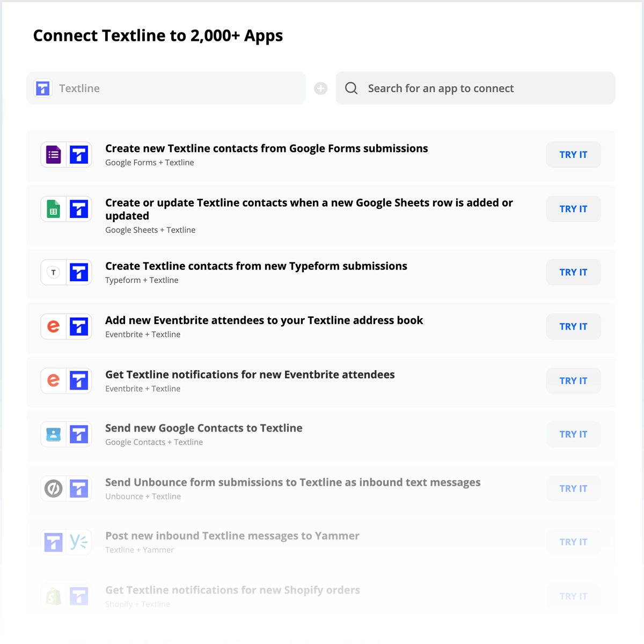This screenshot has width=644, height=644.
Task: Click the Post inbound Textline messages to Yammer title
Action: (232, 536)
